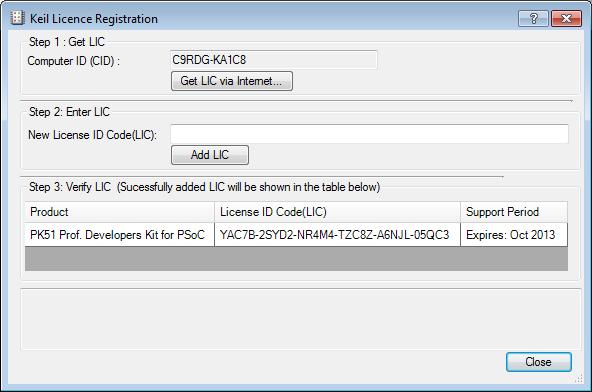Select the Computer ID C9RDG-KA1C8 field
The width and height of the screenshot is (592, 392).
pos(274,60)
